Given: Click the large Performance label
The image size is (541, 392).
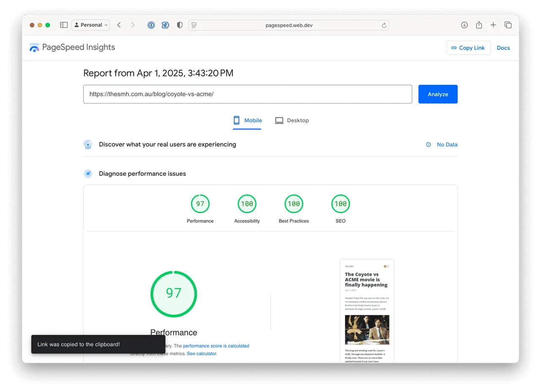Looking at the screenshot, I should coord(174,332).
